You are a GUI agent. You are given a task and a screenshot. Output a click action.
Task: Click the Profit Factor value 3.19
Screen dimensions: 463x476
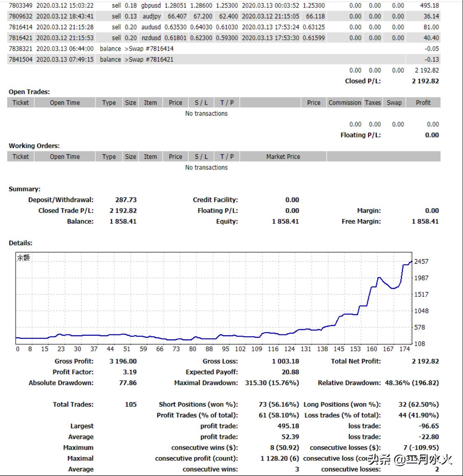point(130,372)
